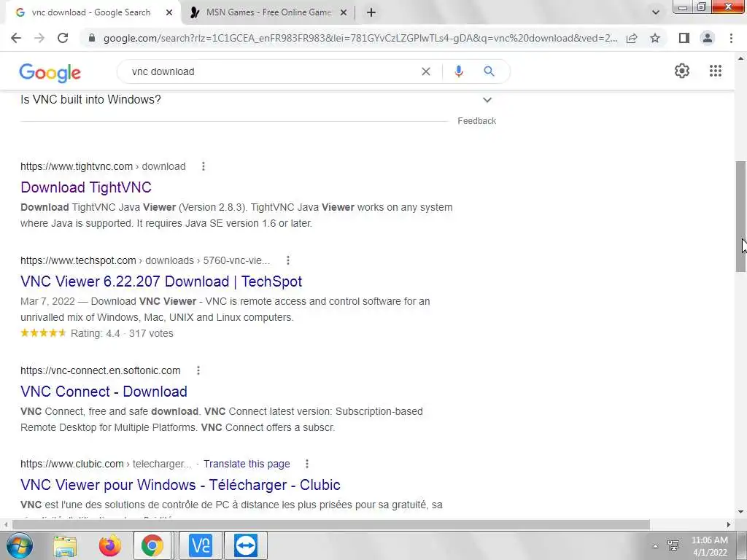The width and height of the screenshot is (747, 560).
Task: Switch to the vnc download tab
Action: [x=92, y=13]
